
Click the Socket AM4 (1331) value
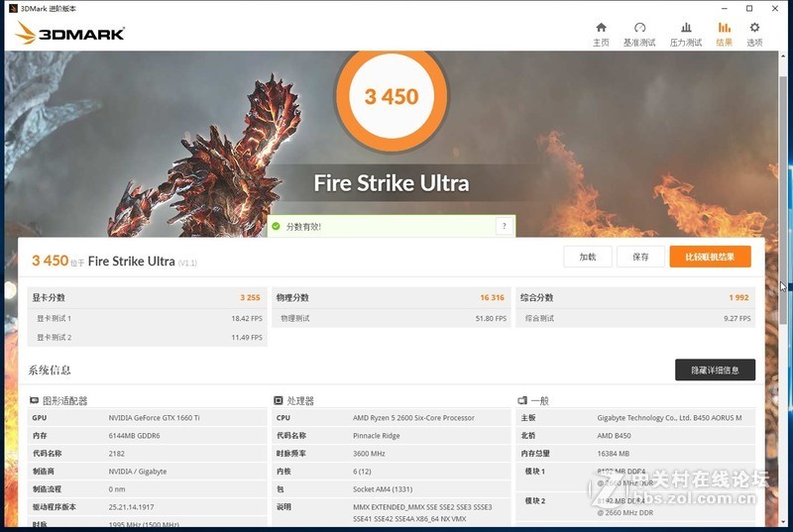click(383, 489)
